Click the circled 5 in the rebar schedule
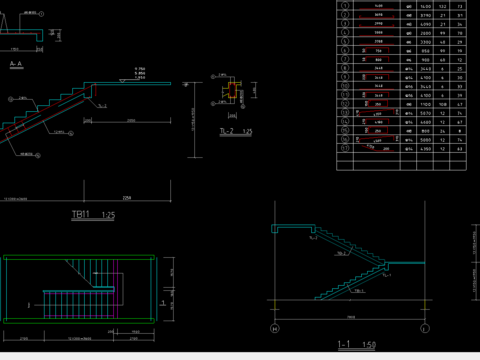The height and width of the screenshot is (360, 480). (345, 41)
